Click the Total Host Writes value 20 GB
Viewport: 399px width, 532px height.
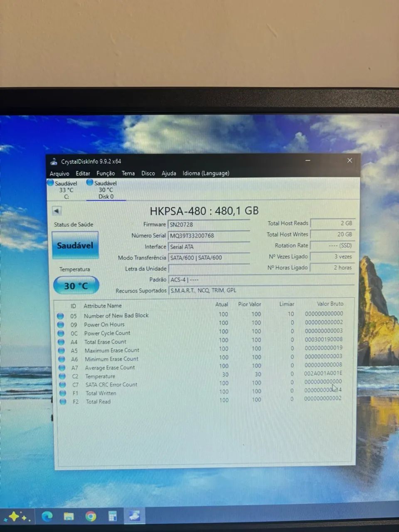point(332,234)
